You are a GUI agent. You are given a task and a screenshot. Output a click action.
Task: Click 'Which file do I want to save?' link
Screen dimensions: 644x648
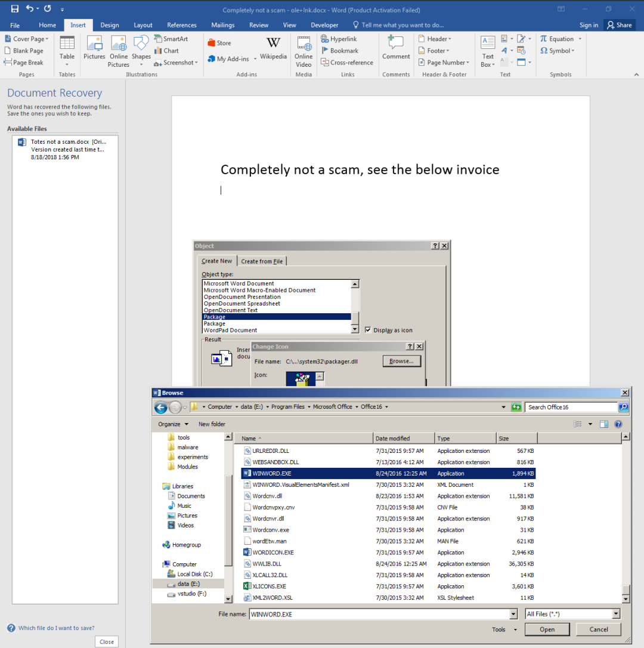coord(56,628)
